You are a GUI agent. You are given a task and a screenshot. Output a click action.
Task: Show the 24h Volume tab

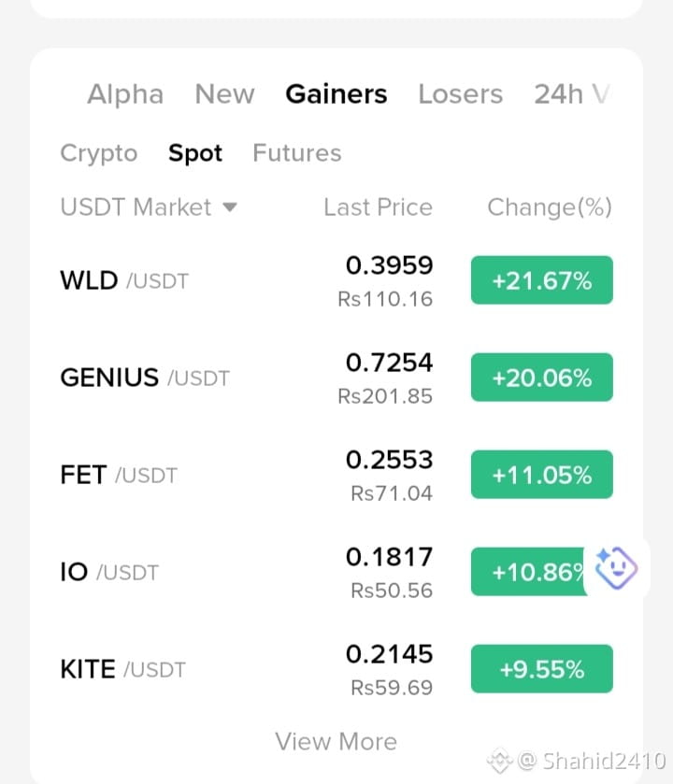pyautogui.click(x=572, y=94)
